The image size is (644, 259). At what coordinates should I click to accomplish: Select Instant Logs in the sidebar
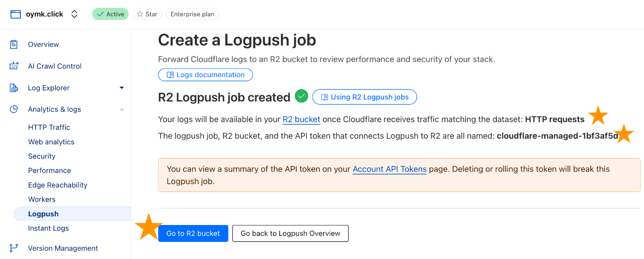(x=48, y=228)
